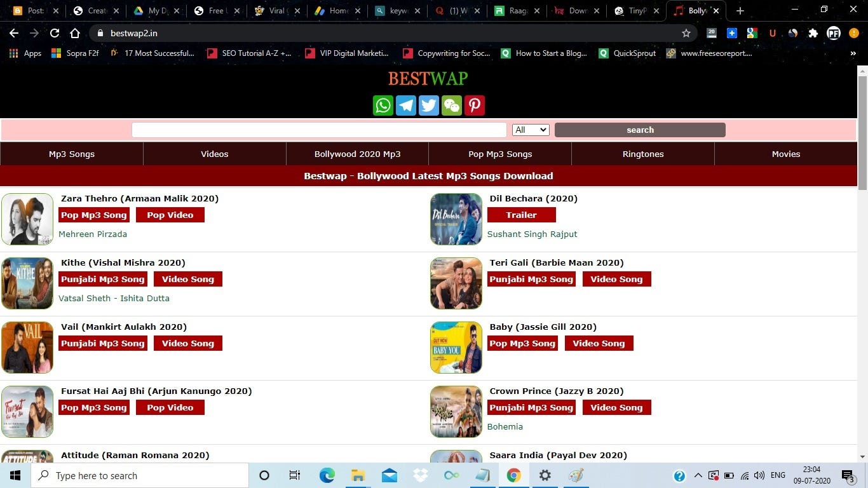Switch to the TinyPNG browser tab
868x488 pixels.
[636, 11]
